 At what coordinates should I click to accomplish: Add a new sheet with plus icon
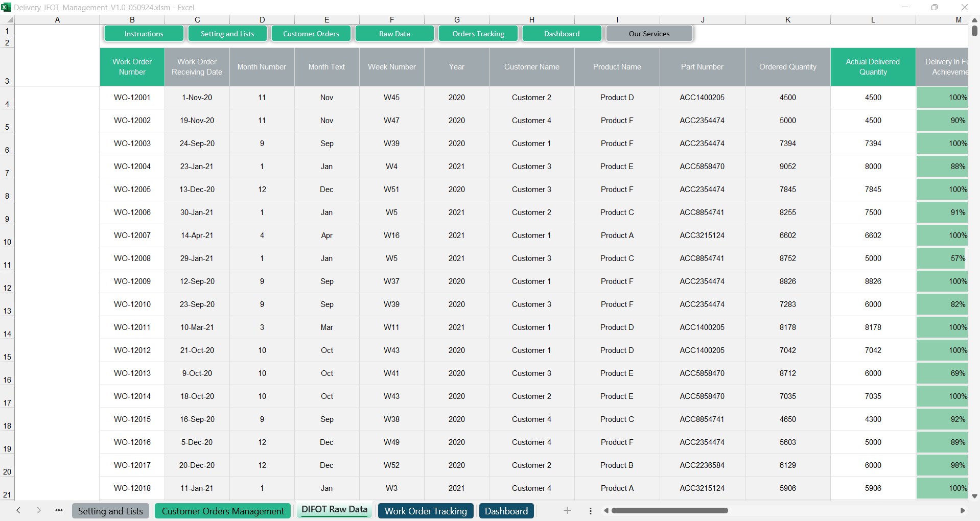click(567, 510)
